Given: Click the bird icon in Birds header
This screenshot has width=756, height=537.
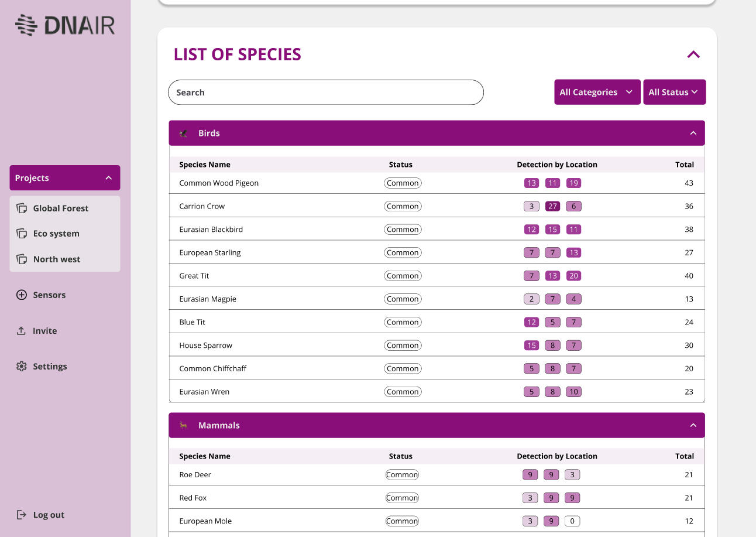Looking at the screenshot, I should pyautogui.click(x=184, y=134).
